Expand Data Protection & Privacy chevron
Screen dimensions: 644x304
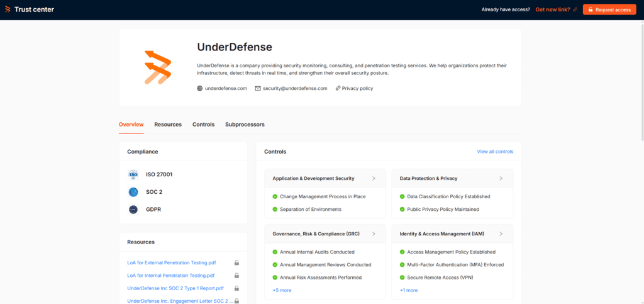501,179
